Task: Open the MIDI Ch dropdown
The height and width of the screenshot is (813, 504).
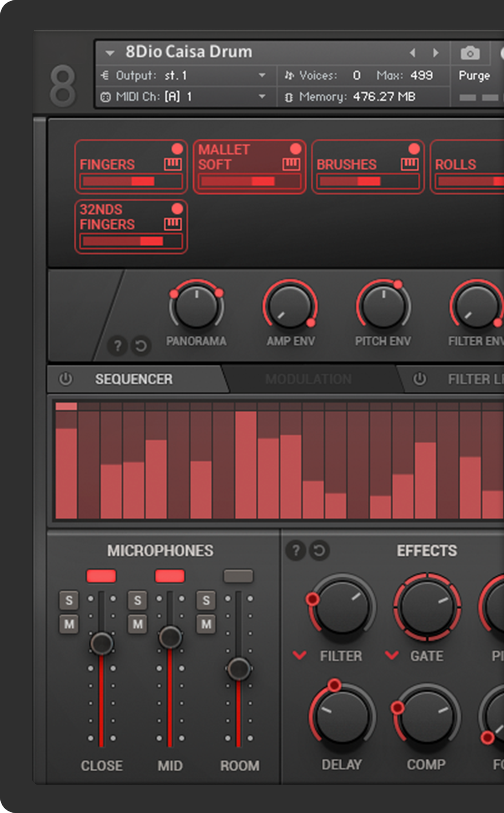Action: [262, 96]
